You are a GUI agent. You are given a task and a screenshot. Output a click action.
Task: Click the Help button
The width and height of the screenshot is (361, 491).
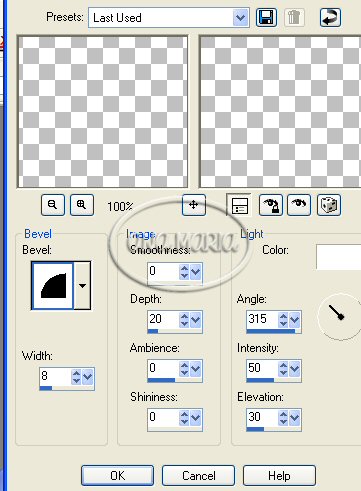pyautogui.click(x=279, y=475)
